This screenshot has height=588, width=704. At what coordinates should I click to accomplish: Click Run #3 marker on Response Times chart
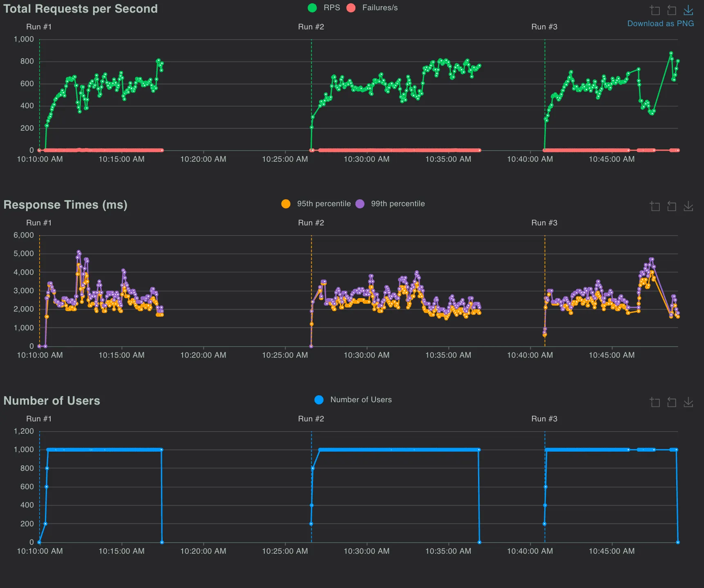coord(544,223)
